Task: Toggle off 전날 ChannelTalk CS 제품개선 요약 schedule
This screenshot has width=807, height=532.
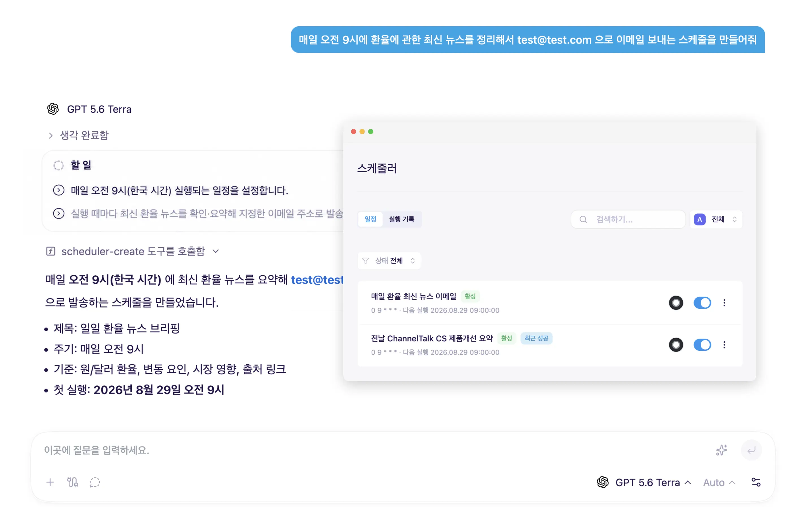Action: (x=702, y=345)
